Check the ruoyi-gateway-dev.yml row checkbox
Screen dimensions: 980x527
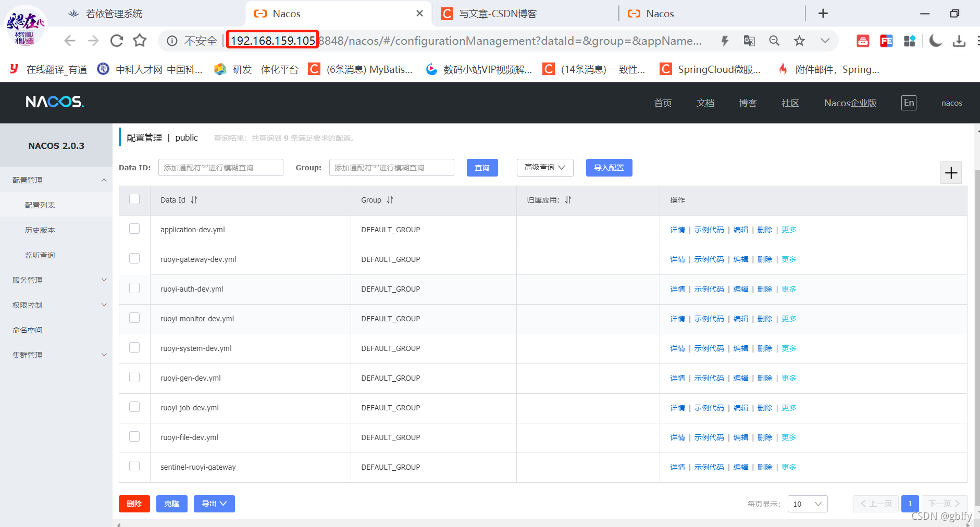click(x=134, y=258)
